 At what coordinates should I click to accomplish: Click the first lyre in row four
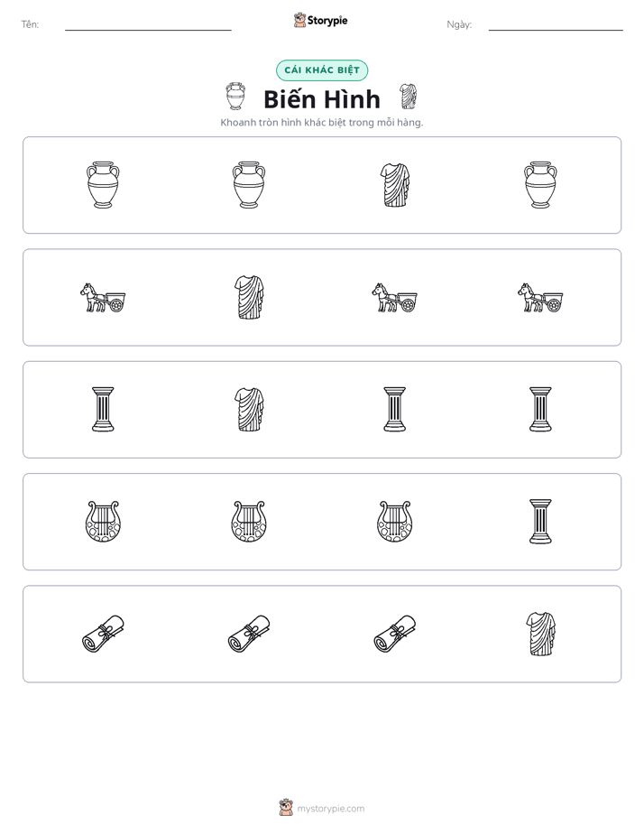click(x=103, y=522)
